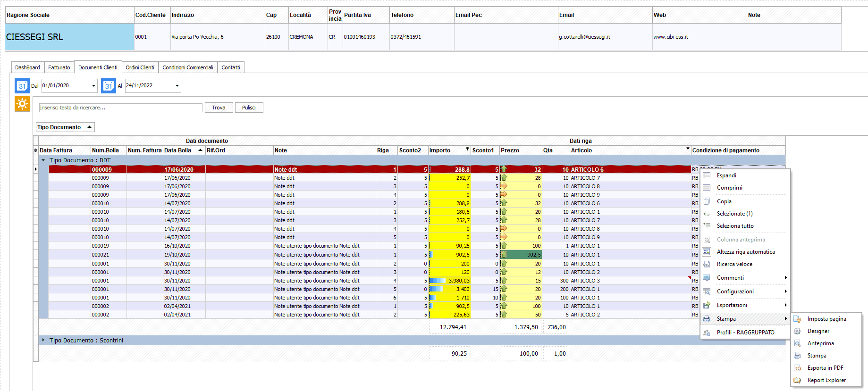This screenshot has height=391, width=868.
Task: Click the Comprimi icon in context menu
Action: pos(707,188)
